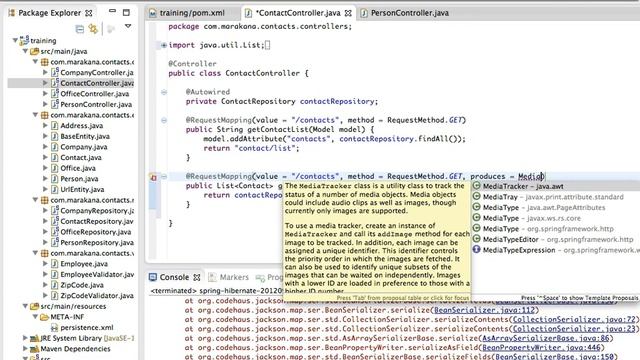Click the CompanyRepository.java file icon
Screen dimensions: 640x360
pos(55,210)
